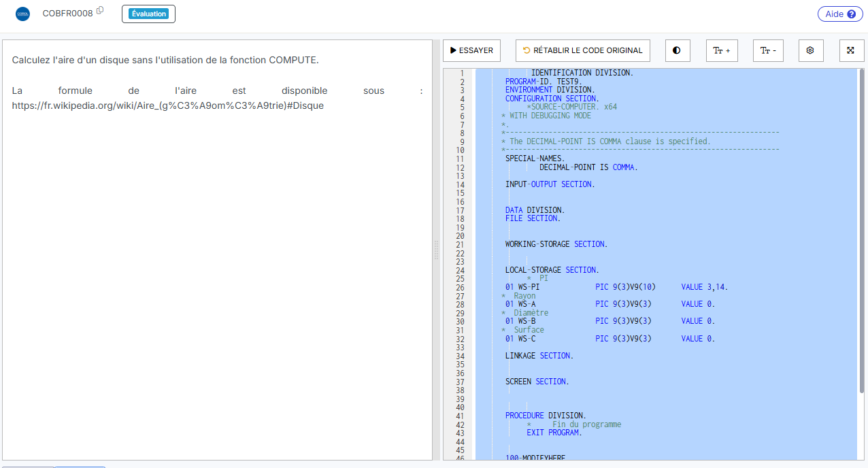This screenshot has height=468, width=868.
Task: Click line number 26 in the editor
Action: (x=461, y=286)
